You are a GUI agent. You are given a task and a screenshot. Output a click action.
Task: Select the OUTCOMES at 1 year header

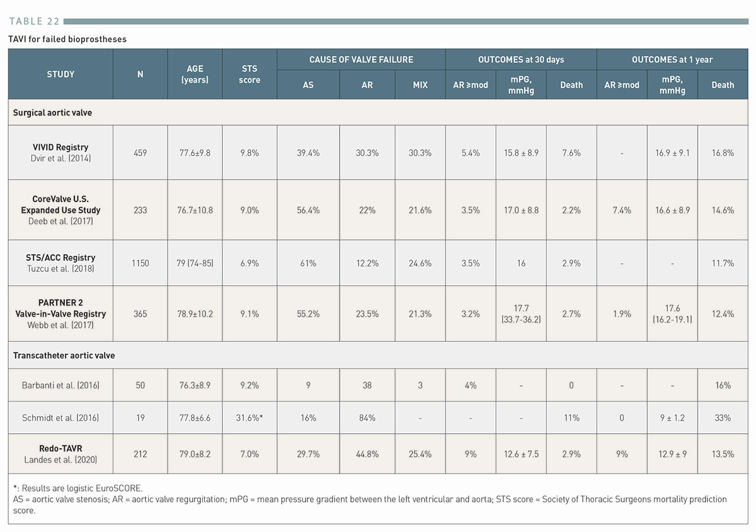pos(672,60)
